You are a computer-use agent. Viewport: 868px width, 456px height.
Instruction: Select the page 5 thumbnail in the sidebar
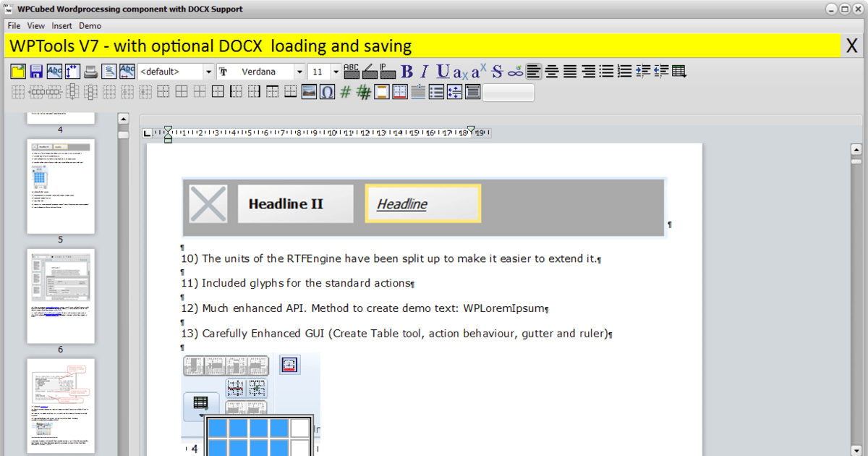coord(60,187)
